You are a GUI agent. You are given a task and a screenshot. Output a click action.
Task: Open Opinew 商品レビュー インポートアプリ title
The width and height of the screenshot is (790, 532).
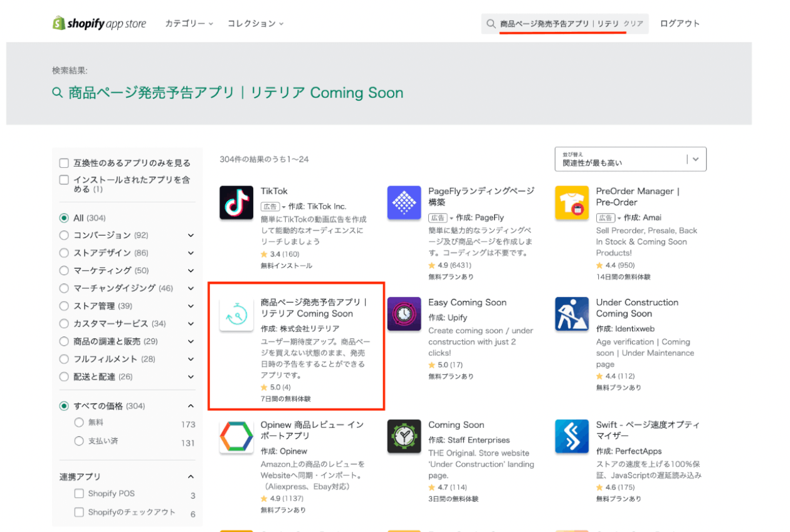click(x=312, y=430)
